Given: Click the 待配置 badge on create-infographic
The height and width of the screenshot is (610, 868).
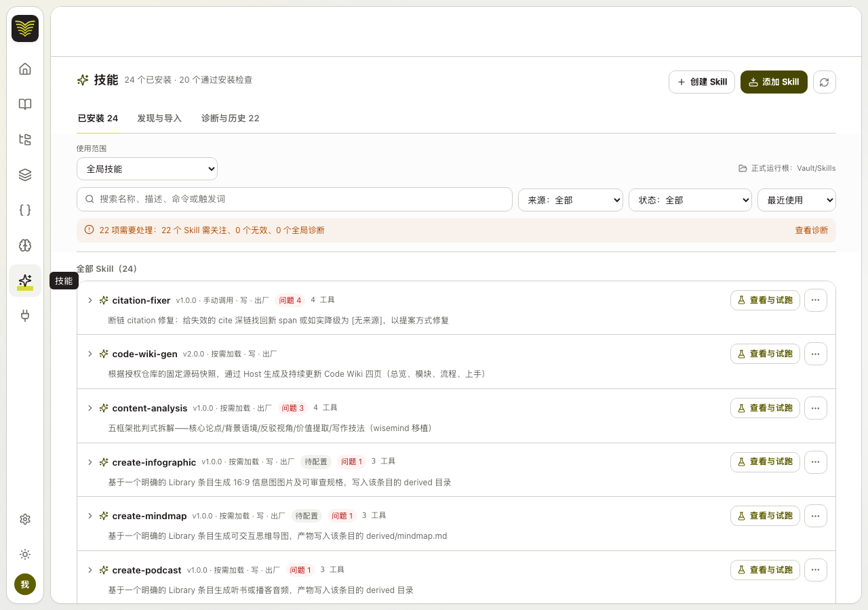Looking at the screenshot, I should pyautogui.click(x=316, y=462).
